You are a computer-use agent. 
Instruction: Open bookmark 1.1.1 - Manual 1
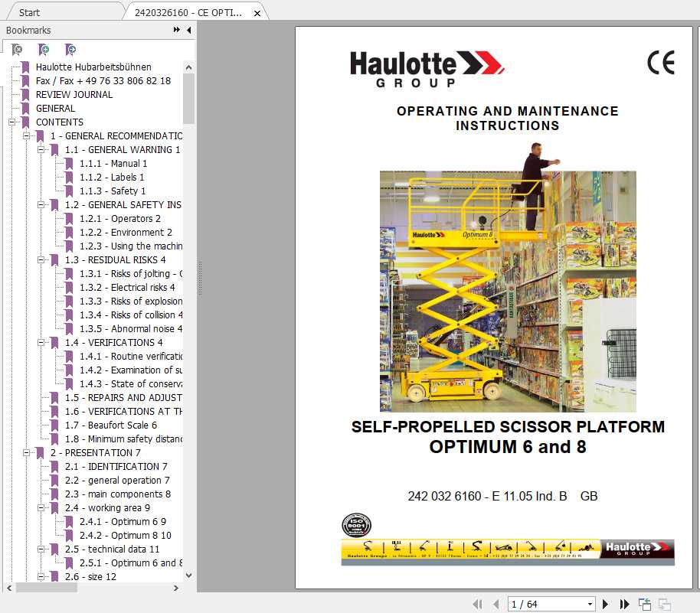click(x=113, y=163)
